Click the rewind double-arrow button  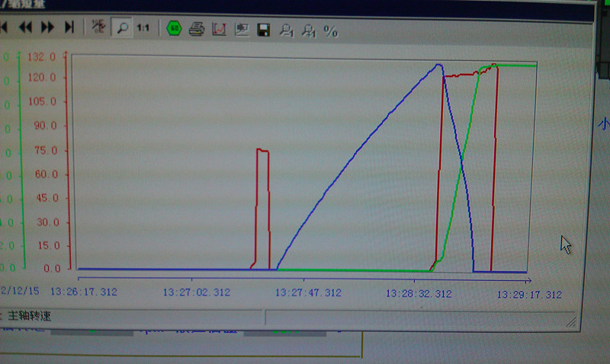point(26,28)
